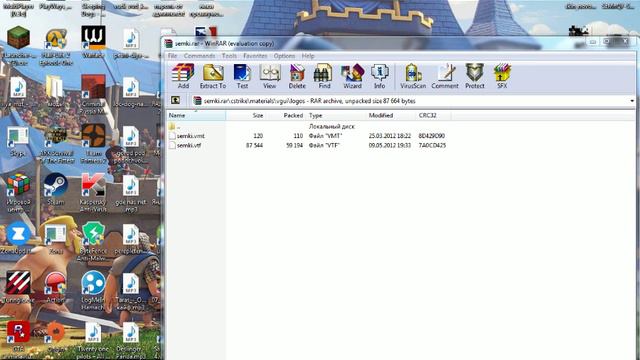Open the Action! recorder shortcut
This screenshot has height=360, width=640.
56,288
